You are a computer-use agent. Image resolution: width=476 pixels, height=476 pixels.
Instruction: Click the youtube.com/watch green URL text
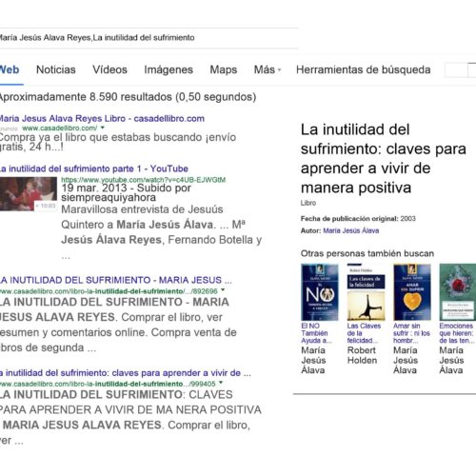[x=144, y=180]
